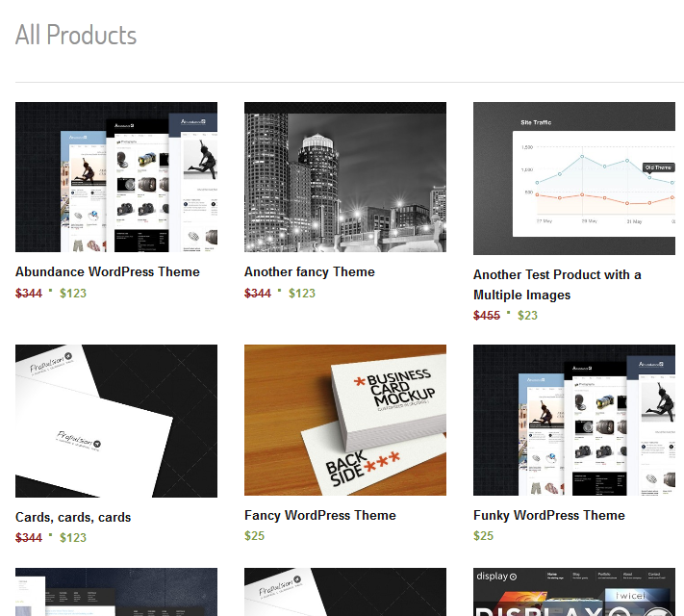Click the $123 price under Abundance WordPress Theme

pyautogui.click(x=73, y=294)
